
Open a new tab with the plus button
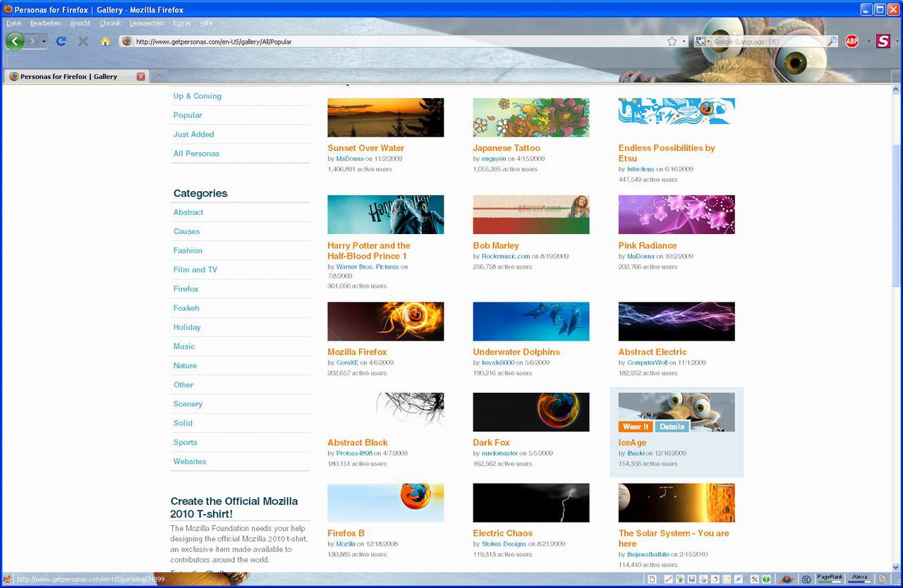click(159, 76)
